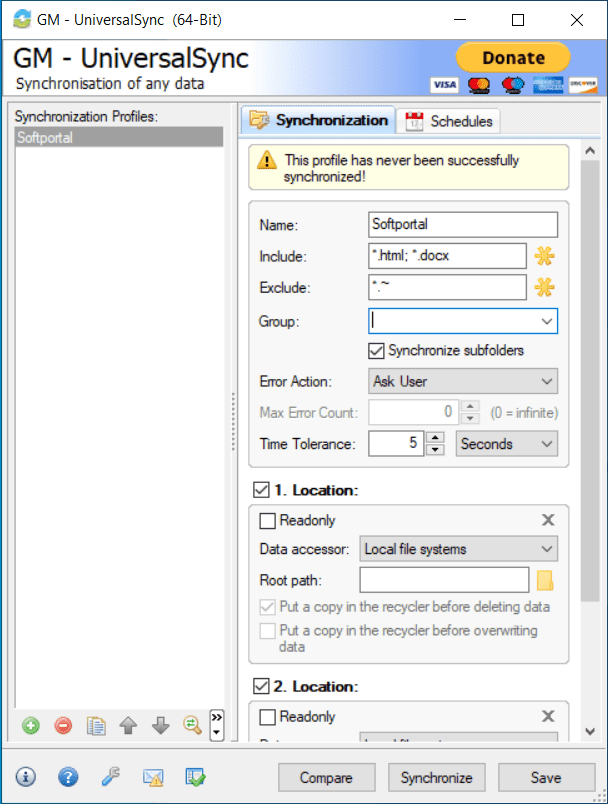Screen dimensions: 608x804
Task: Remove the selected profile with red minus
Action: coord(63,726)
